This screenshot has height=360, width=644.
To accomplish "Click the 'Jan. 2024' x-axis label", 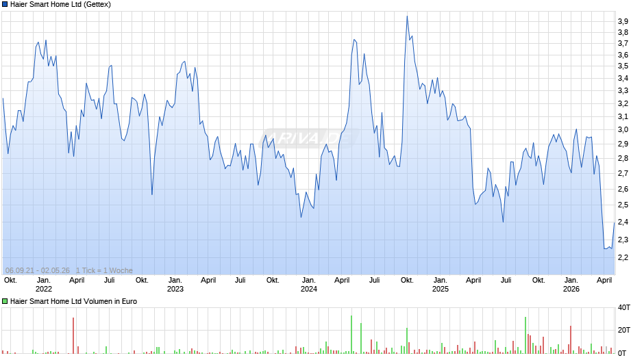I will (x=309, y=285).
